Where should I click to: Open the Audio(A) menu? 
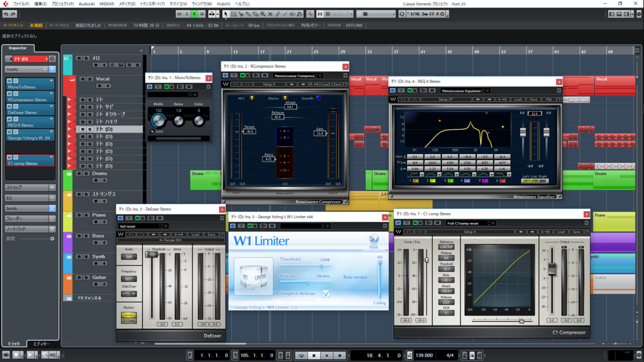click(x=87, y=4)
